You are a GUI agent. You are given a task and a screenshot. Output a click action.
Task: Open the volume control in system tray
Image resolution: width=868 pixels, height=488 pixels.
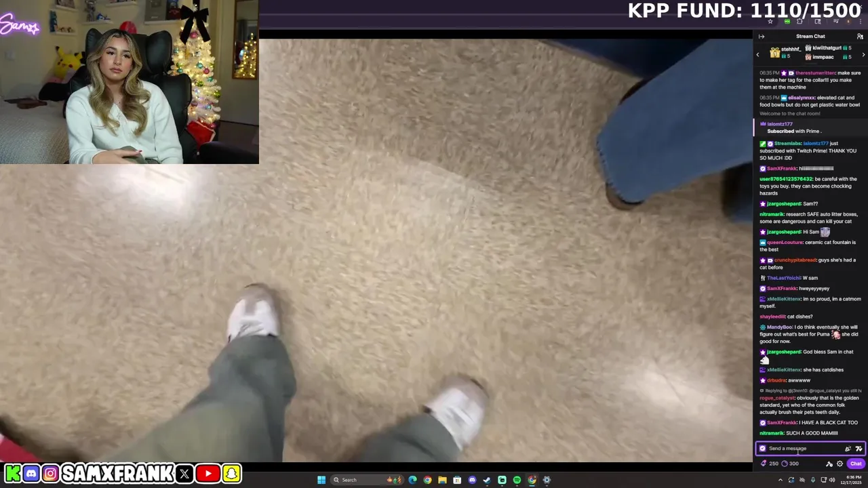[832, 480]
